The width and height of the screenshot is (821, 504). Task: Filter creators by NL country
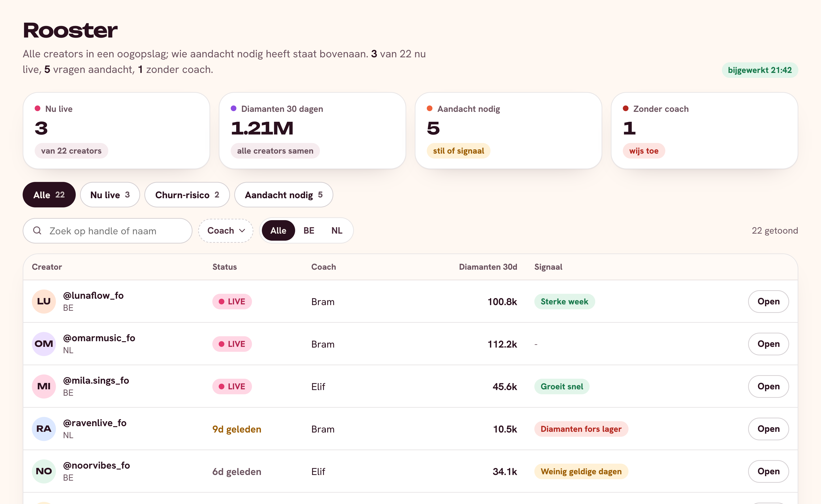337,231
